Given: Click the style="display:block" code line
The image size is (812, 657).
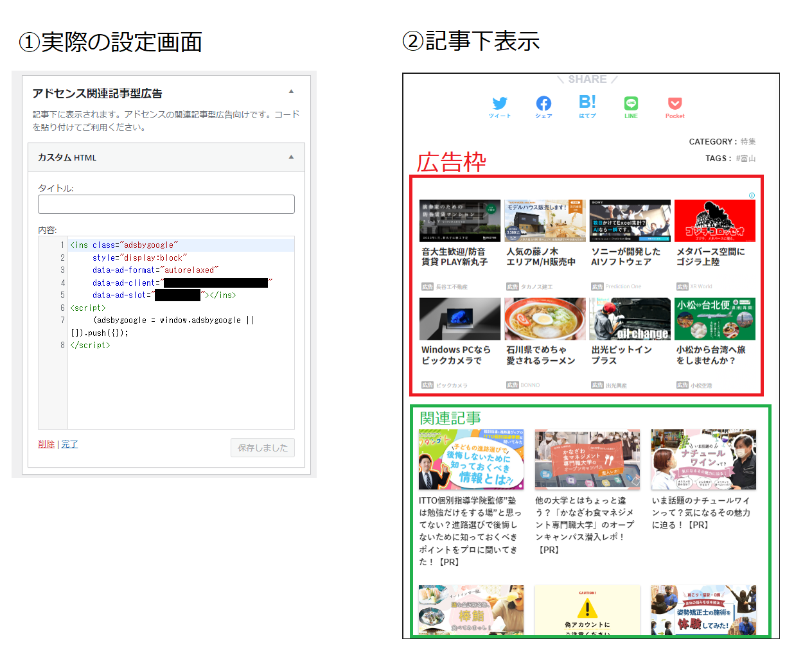Looking at the screenshot, I should 140,258.
